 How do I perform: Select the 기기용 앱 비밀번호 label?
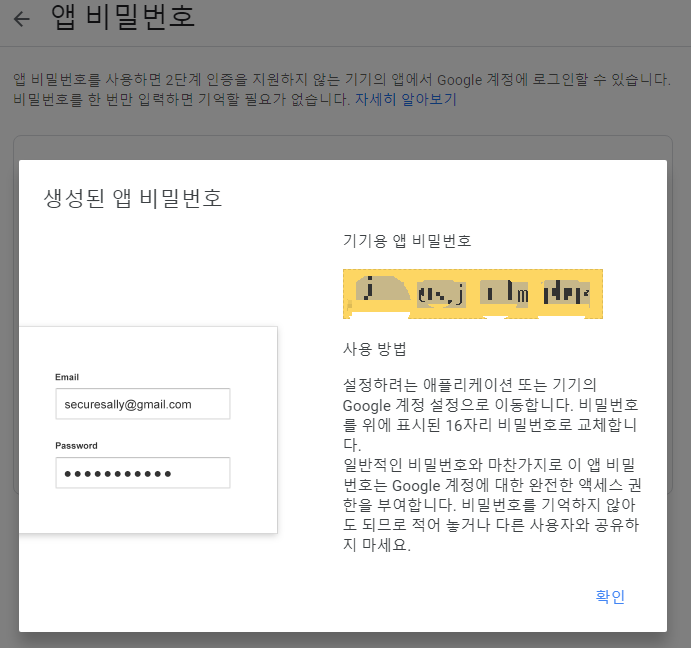click(x=407, y=241)
